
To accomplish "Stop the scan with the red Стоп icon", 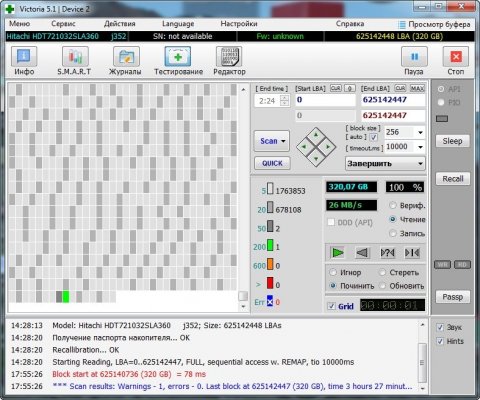I will [456, 57].
